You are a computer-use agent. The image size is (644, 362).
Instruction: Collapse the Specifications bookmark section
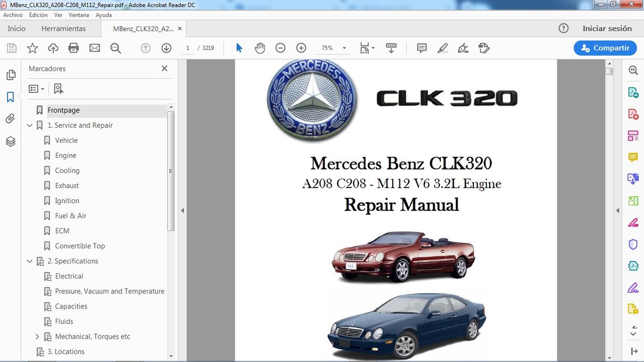pos(30,261)
